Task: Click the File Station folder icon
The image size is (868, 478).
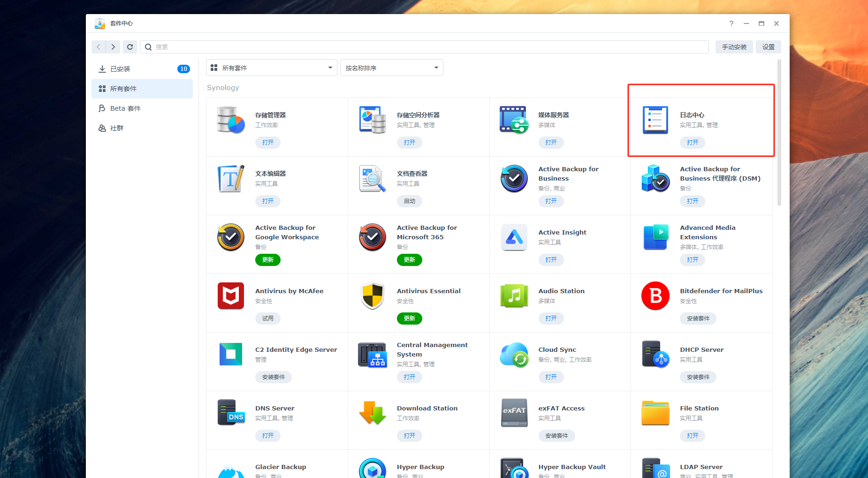Action: point(655,413)
